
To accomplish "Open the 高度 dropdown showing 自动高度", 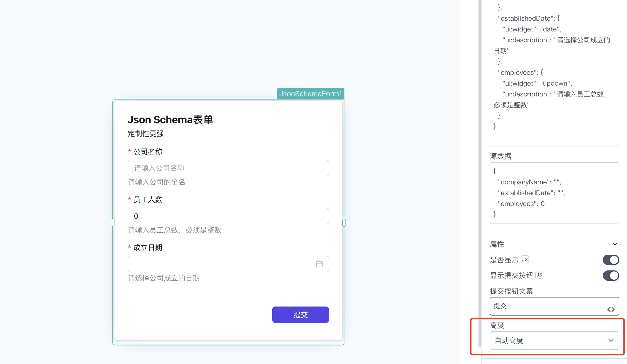I will click(x=554, y=341).
